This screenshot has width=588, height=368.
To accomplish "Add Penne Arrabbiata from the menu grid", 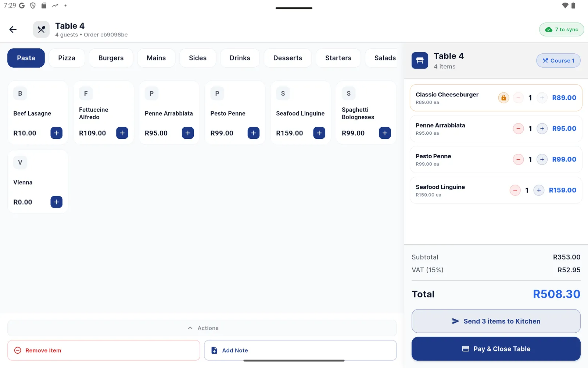I will click(188, 133).
